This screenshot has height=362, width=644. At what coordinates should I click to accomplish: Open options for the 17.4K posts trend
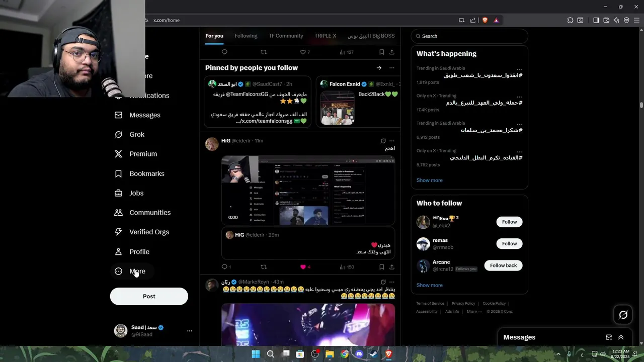click(519, 96)
